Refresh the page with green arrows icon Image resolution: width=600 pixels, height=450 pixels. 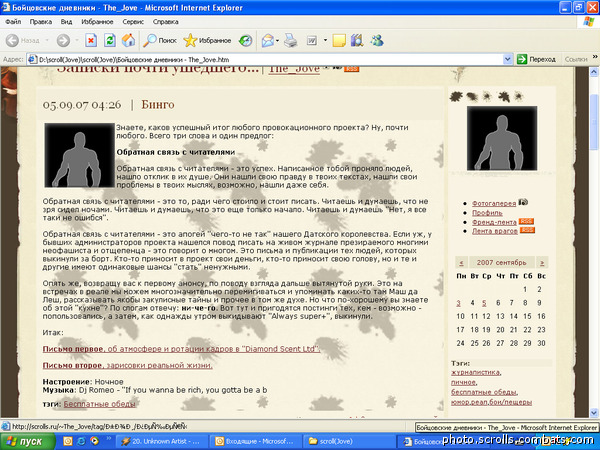point(110,40)
